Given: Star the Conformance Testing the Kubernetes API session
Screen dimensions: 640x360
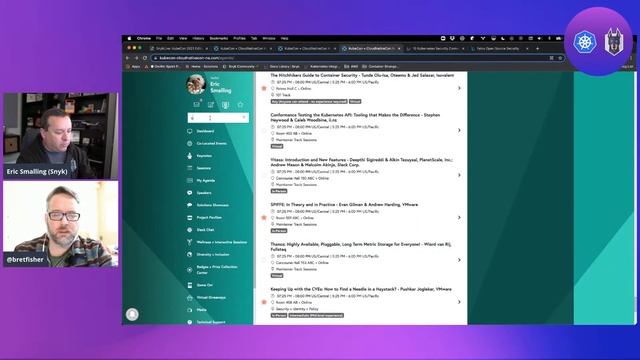Looking at the screenshot, I should click(x=264, y=131).
